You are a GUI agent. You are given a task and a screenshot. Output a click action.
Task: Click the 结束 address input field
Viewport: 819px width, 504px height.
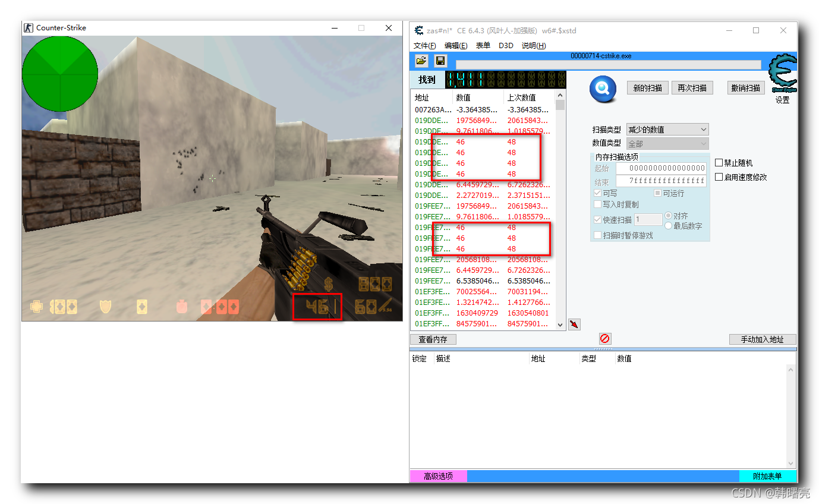(661, 181)
